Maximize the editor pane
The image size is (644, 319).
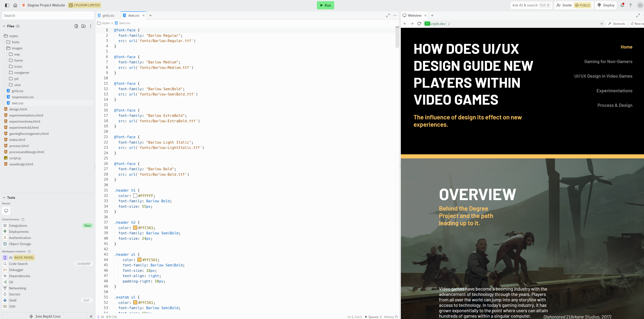(388, 15)
